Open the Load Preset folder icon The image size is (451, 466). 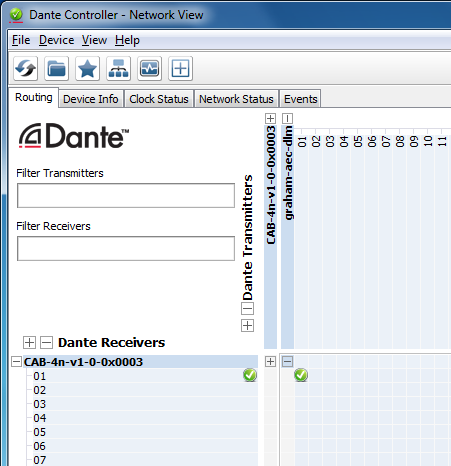(x=56, y=69)
